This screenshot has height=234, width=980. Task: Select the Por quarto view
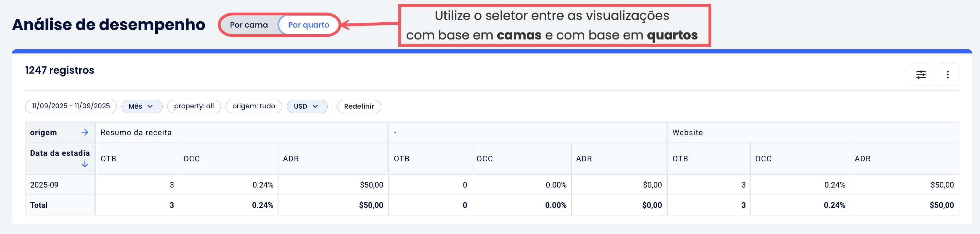[x=308, y=25]
